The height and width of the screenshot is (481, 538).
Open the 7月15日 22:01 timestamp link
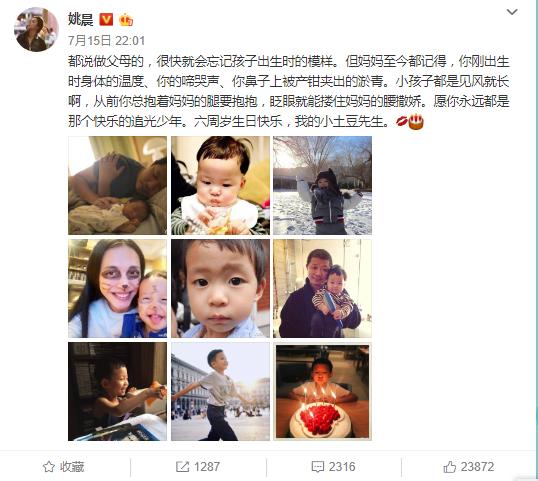pyautogui.click(x=106, y=40)
